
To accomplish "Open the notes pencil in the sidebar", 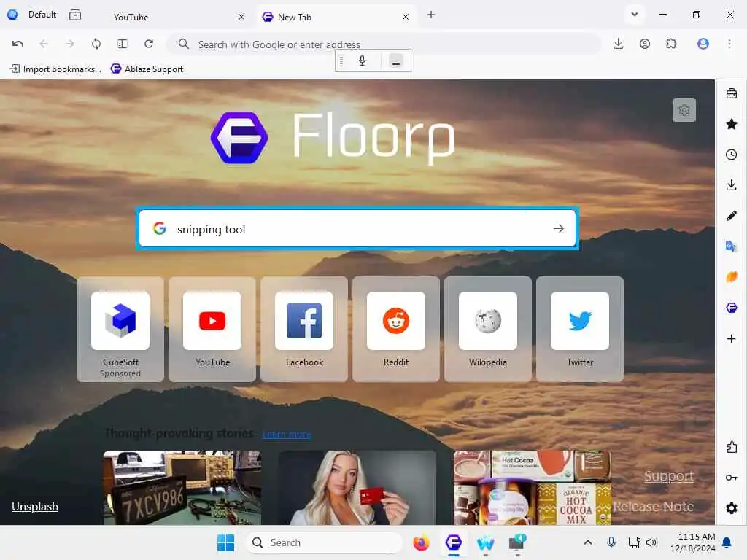I will [731, 216].
